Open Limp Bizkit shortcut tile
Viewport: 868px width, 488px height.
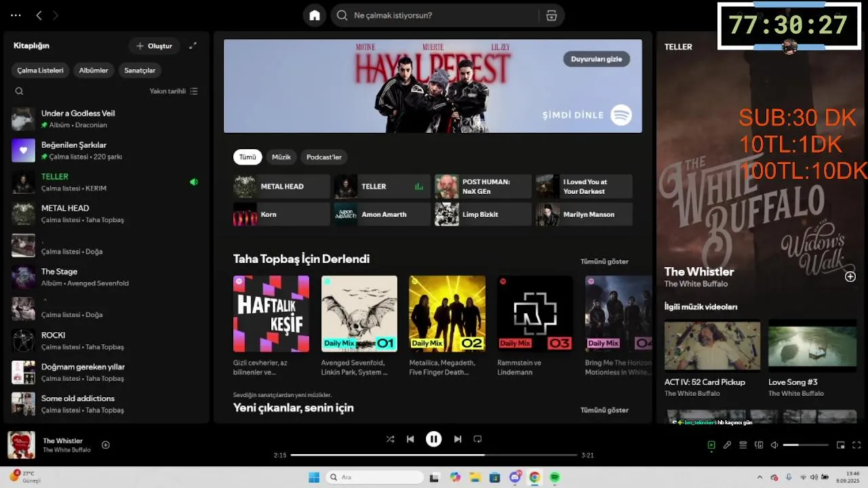(483, 214)
